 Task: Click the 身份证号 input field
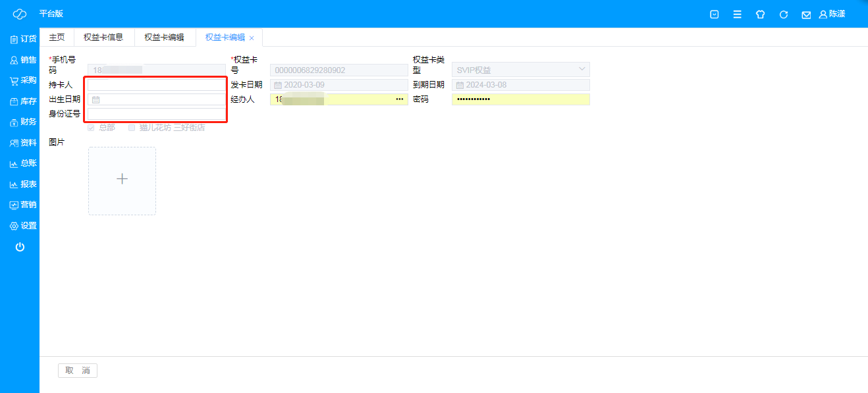pyautogui.click(x=157, y=114)
